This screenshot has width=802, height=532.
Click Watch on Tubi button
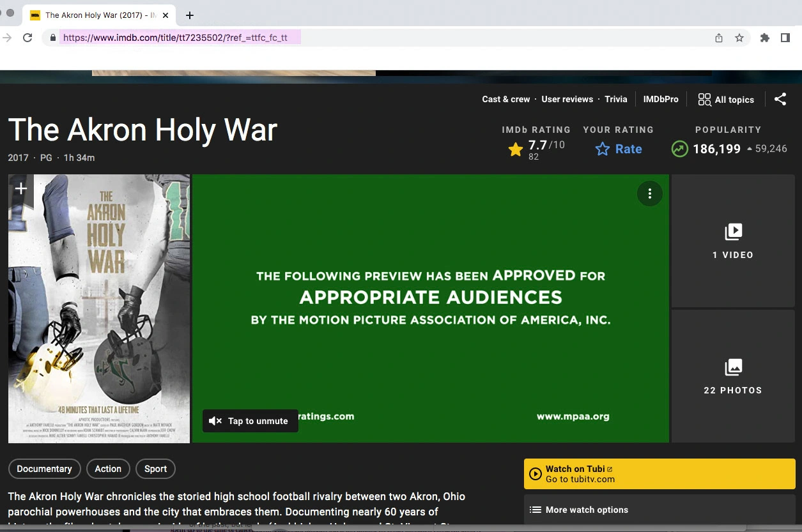(x=659, y=474)
